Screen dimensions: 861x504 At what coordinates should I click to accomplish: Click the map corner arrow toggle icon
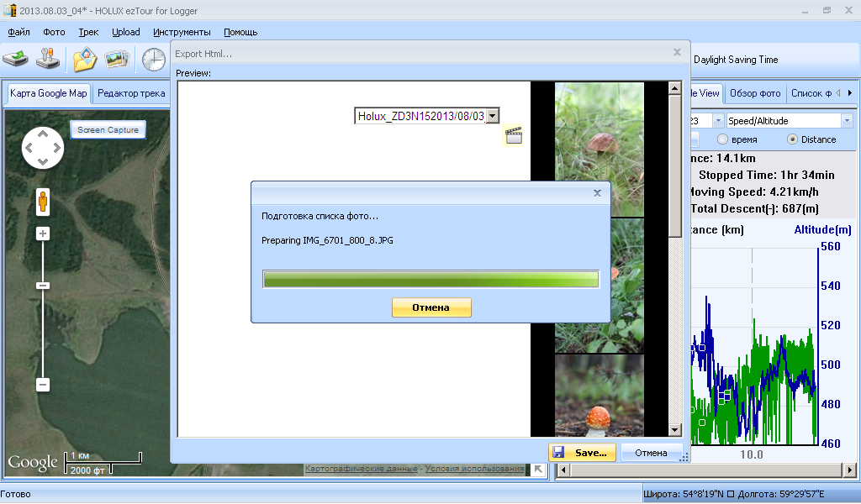pos(538,469)
